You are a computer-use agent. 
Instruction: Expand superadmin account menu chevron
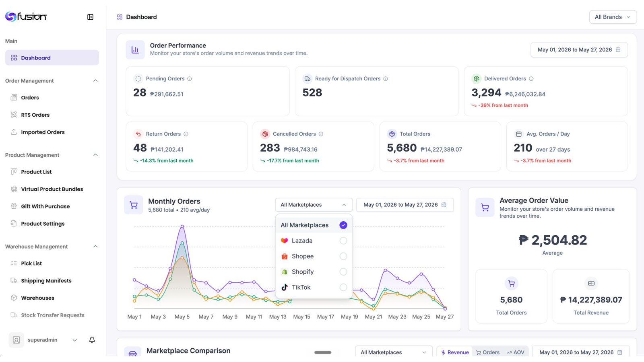pyautogui.click(x=74, y=340)
